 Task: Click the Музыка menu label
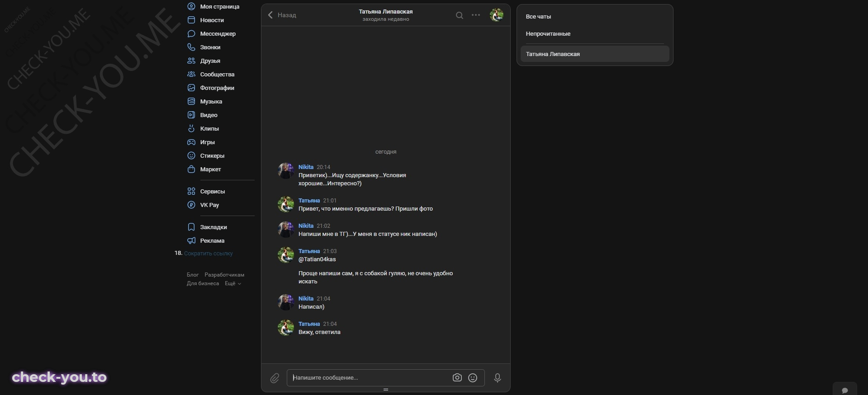(x=211, y=101)
